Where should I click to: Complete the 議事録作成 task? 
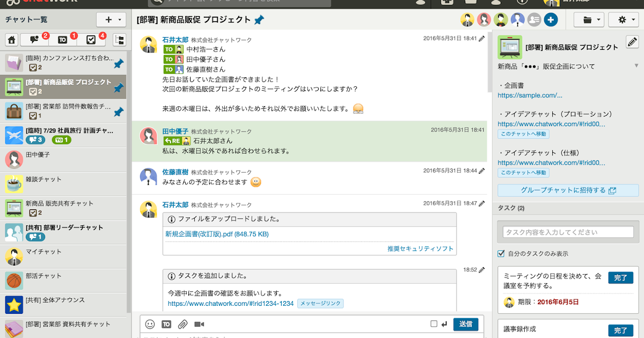click(620, 330)
